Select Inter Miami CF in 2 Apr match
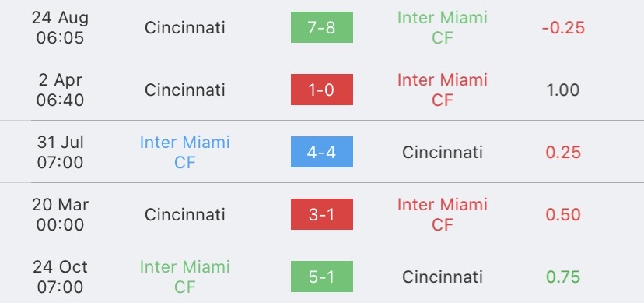644x303 pixels. [x=443, y=90]
